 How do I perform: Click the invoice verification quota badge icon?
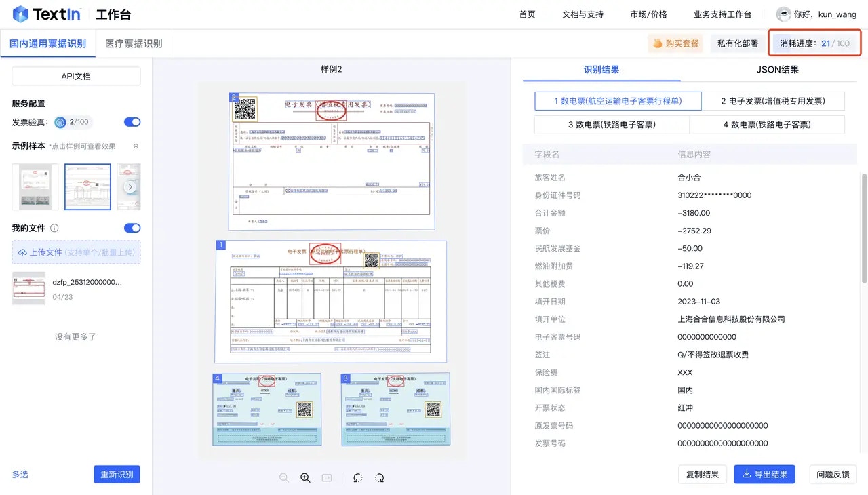click(60, 122)
